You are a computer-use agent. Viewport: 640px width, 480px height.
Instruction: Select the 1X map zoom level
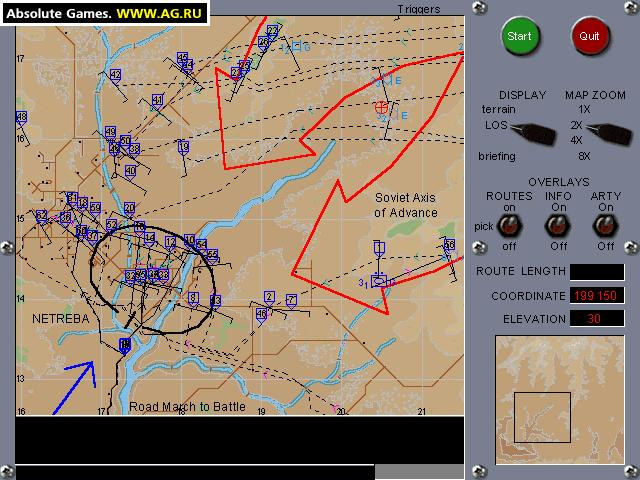pyautogui.click(x=584, y=109)
